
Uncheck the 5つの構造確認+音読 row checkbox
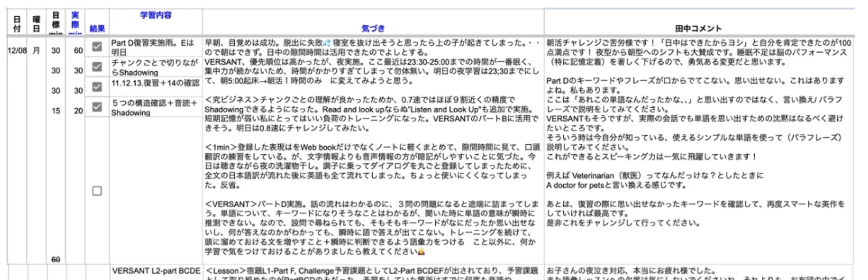point(97,107)
